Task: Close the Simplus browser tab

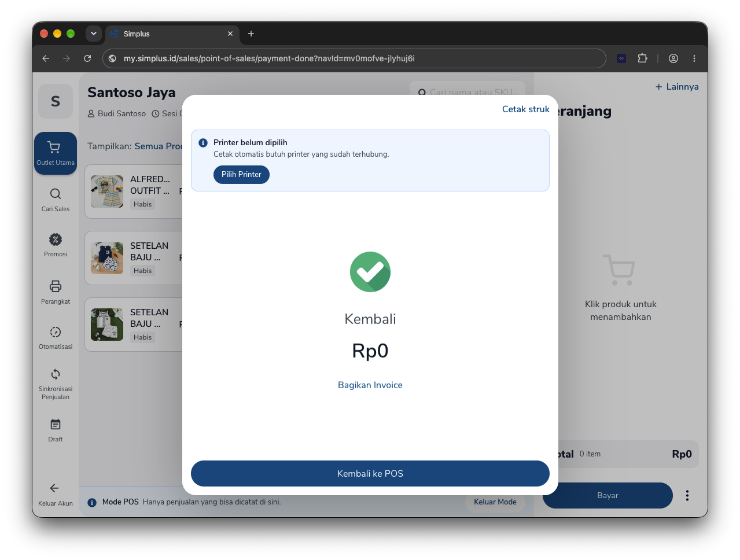Action: [230, 34]
